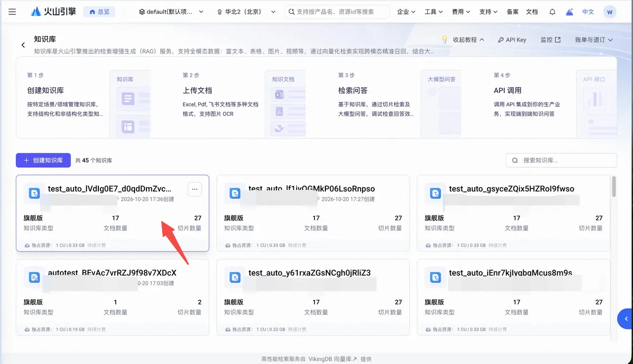Open the three-dot menu on test_auto_lVdIg0E7 card
Screen dimensions: 633x364
195,189
